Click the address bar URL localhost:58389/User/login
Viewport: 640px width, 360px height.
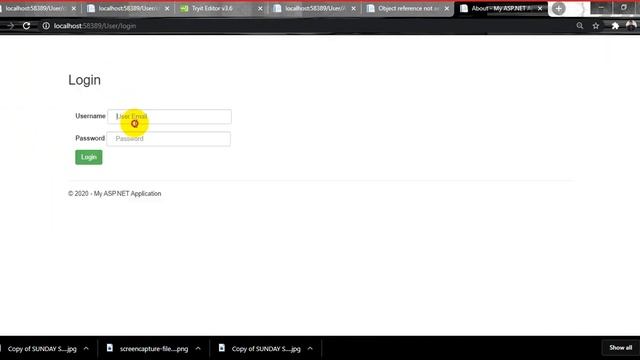pos(95,26)
